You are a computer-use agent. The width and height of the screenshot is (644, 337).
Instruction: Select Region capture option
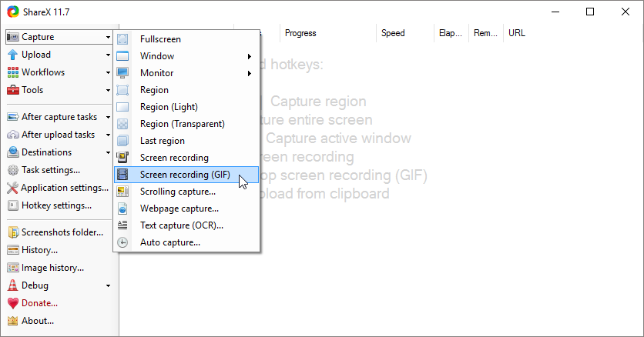pyautogui.click(x=186, y=90)
